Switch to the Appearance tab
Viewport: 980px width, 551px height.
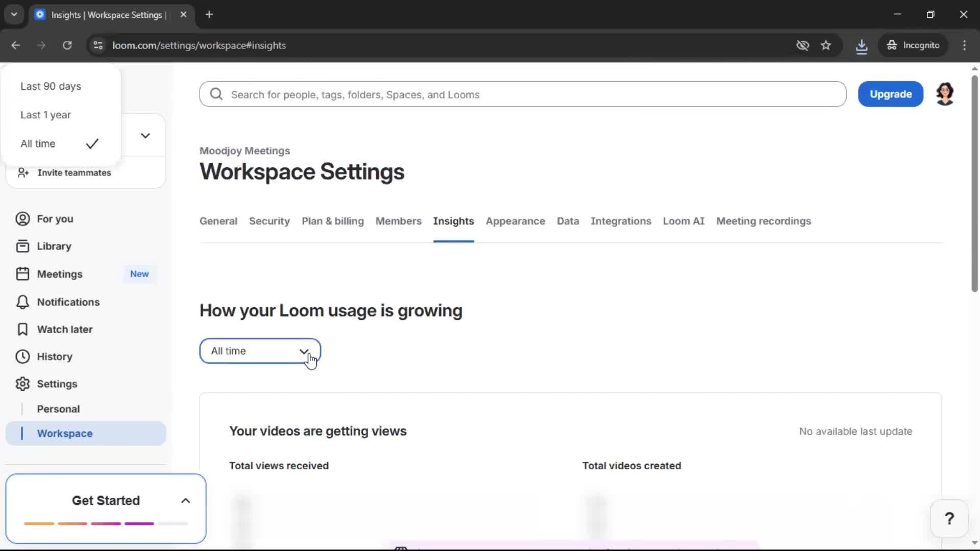pyautogui.click(x=516, y=221)
